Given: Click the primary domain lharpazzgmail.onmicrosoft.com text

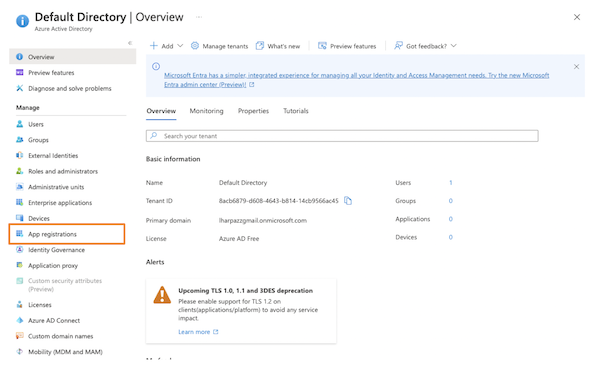Looking at the screenshot, I should pyautogui.click(x=262, y=220).
